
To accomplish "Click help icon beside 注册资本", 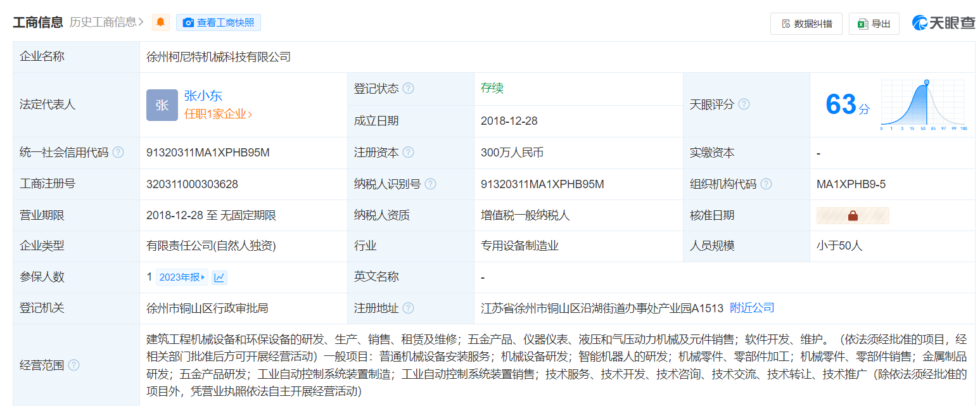I will [408, 153].
